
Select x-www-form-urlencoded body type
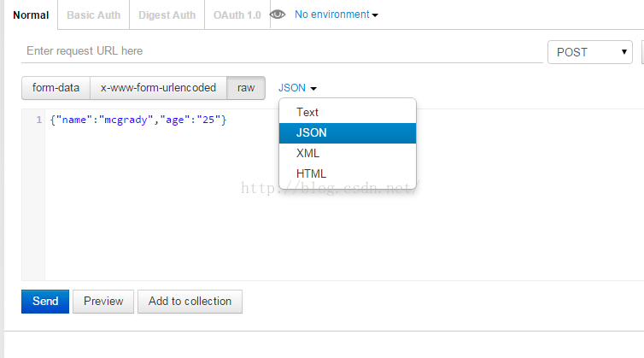pos(159,87)
